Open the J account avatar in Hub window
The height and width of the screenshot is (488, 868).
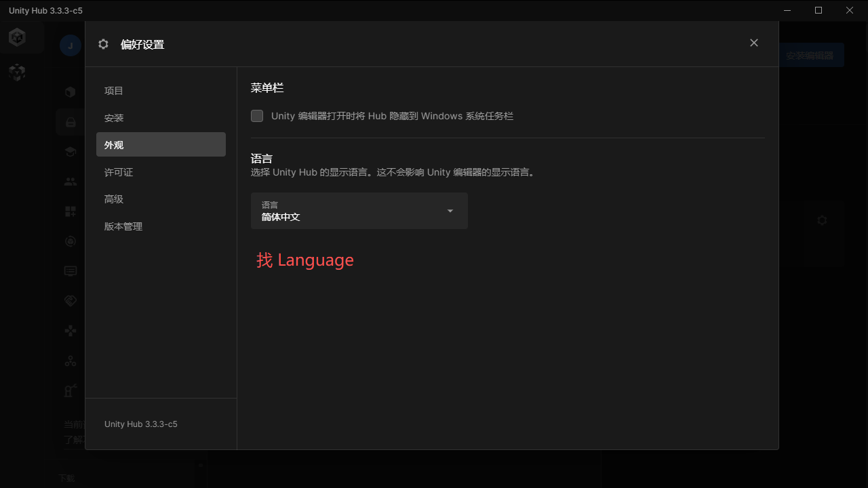pyautogui.click(x=71, y=45)
